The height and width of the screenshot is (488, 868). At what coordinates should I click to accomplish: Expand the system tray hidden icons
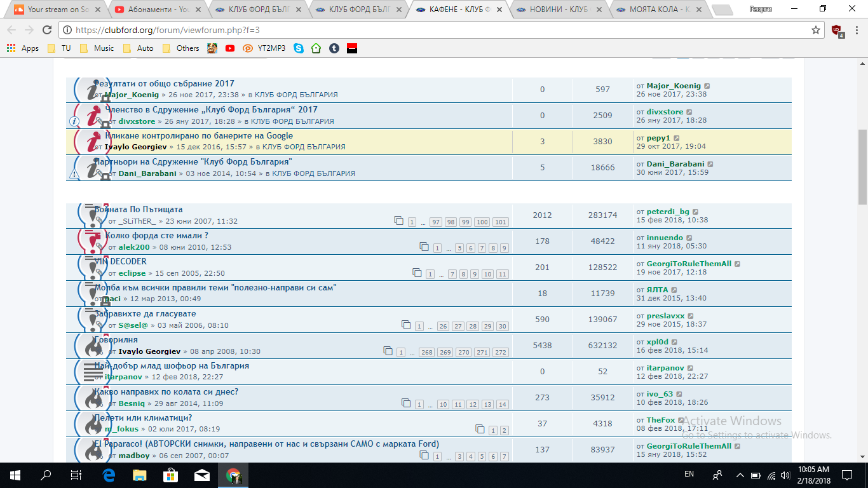pyautogui.click(x=740, y=475)
